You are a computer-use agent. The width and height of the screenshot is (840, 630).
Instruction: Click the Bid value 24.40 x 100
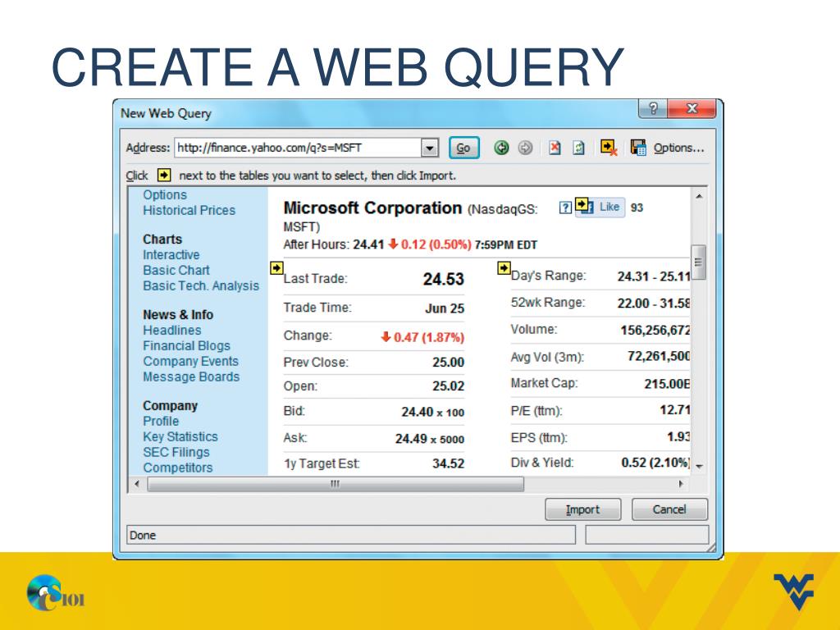pyautogui.click(x=433, y=412)
